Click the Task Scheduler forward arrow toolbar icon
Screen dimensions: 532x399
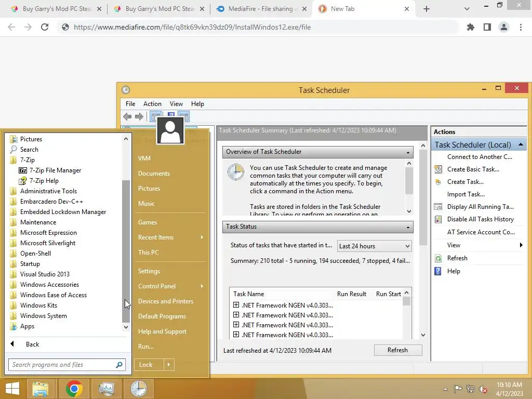coord(139,117)
